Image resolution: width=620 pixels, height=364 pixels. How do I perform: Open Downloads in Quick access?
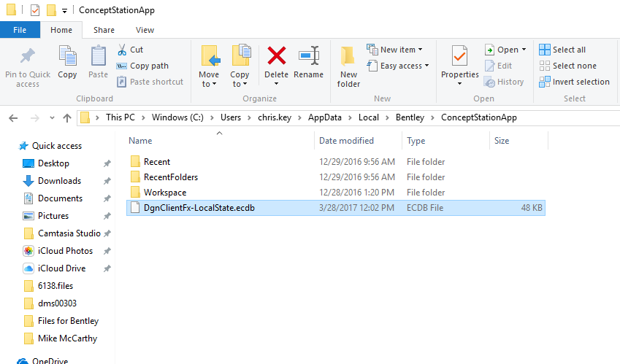click(x=59, y=181)
